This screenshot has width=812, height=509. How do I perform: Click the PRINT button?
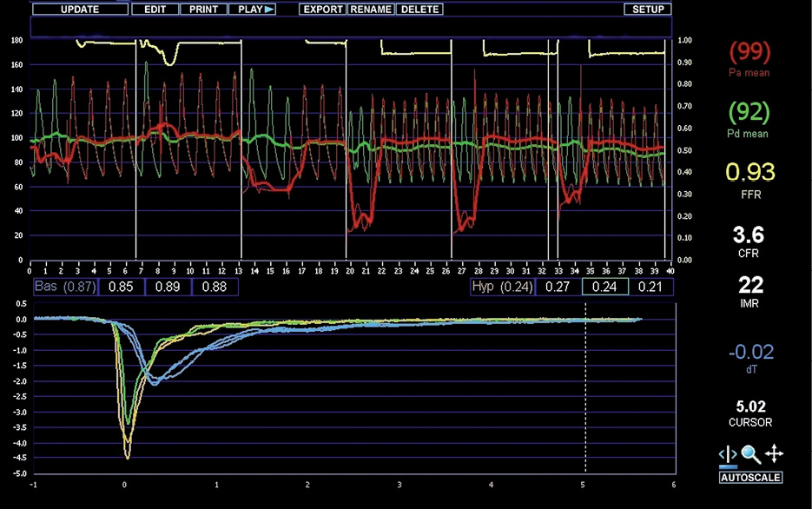203,10
